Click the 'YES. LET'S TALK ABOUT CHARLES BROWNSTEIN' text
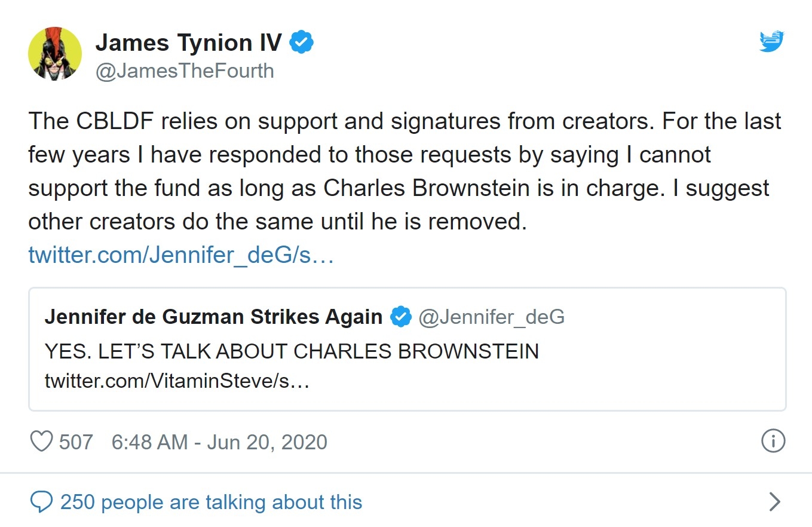 [292, 351]
